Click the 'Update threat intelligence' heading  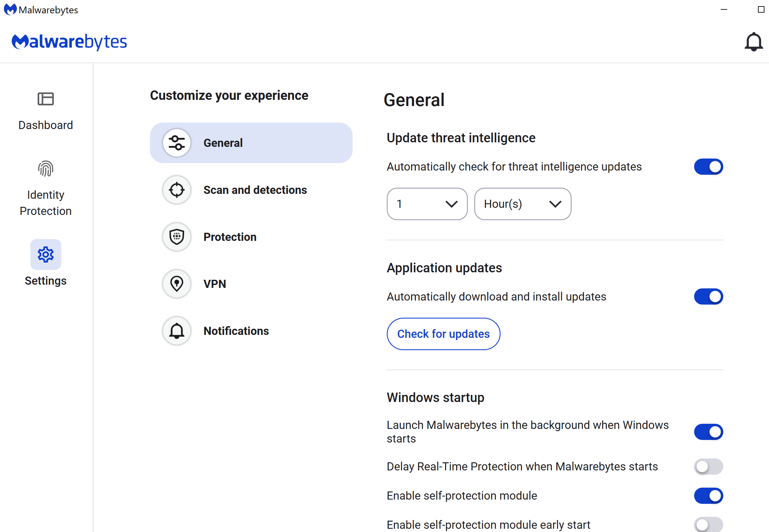click(461, 138)
